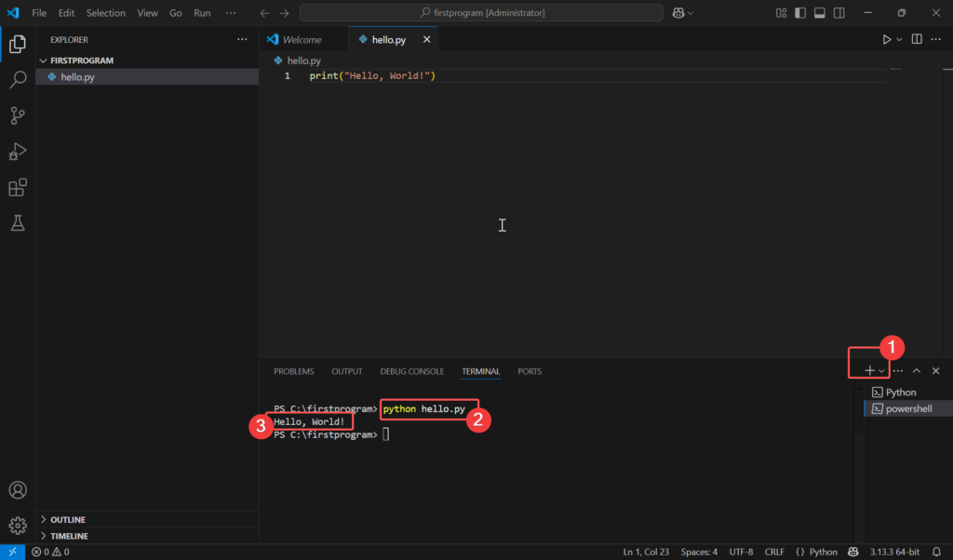The height and width of the screenshot is (560, 953).
Task: Open notifications bell icon
Action: tap(936, 553)
